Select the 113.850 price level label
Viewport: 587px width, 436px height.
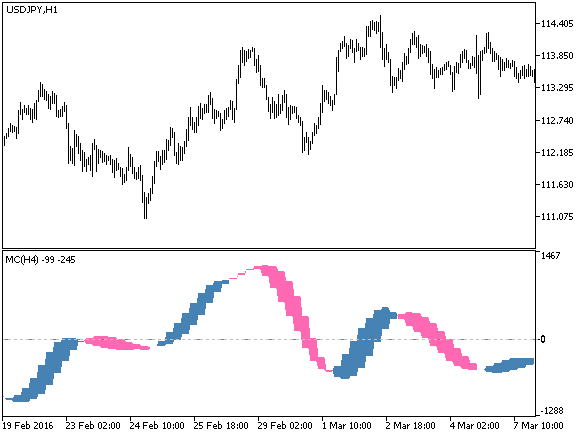click(557, 56)
